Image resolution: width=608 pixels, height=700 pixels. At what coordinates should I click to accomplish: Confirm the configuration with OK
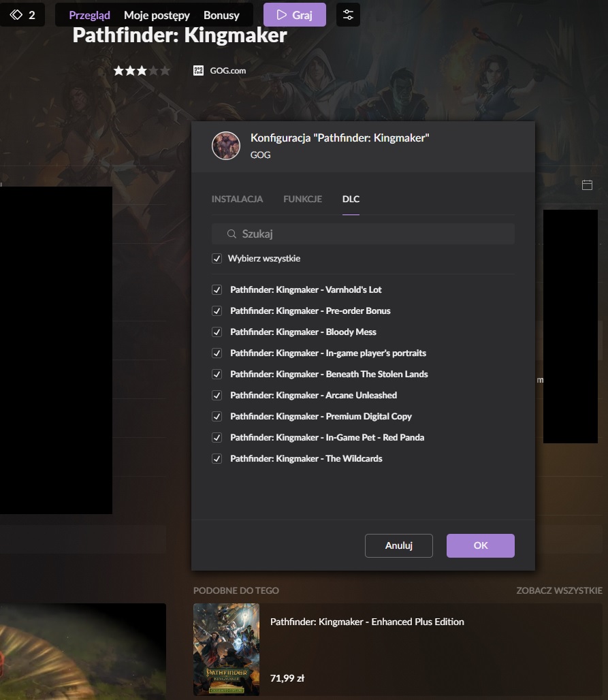(x=480, y=545)
